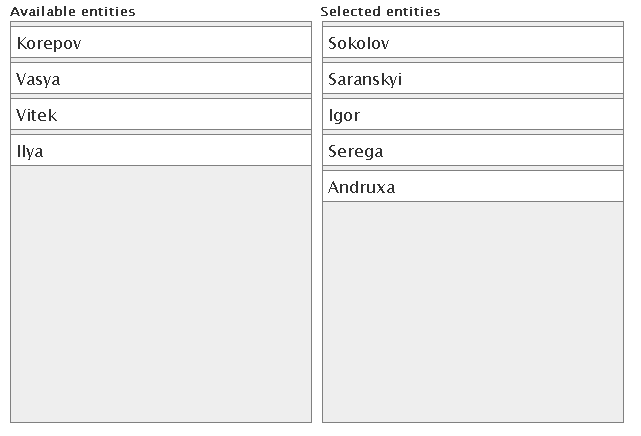Click the separator strip above Ilya

click(160, 132)
